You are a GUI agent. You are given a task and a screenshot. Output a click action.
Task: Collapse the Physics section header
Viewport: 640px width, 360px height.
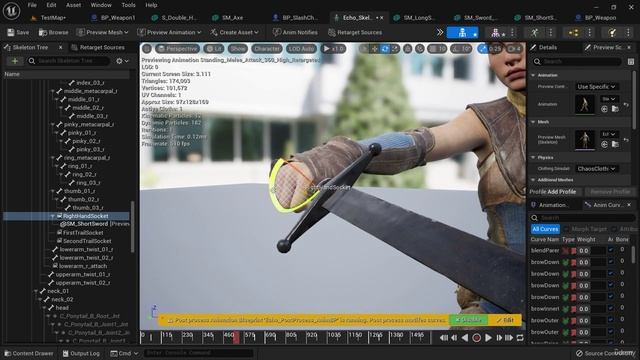point(533,157)
